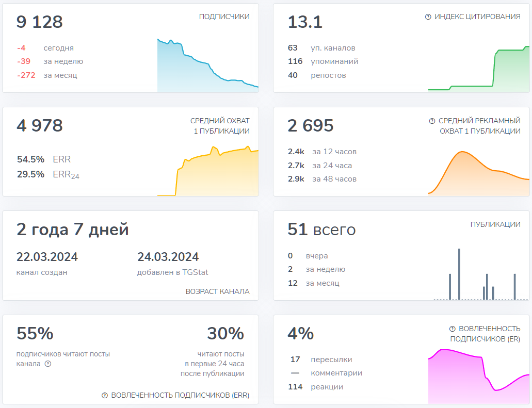Click question mark after 'читают посты канала'
This screenshot has width=532, height=408.
(x=48, y=364)
